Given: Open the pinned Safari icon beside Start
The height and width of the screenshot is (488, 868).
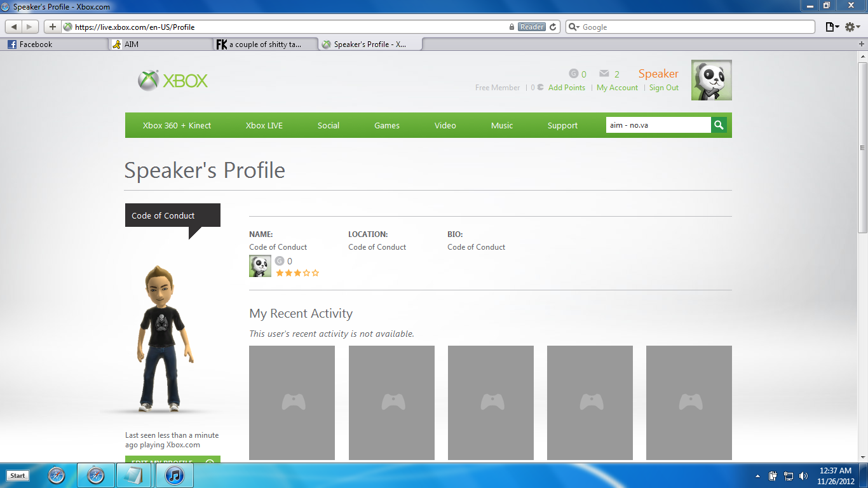Looking at the screenshot, I should [x=56, y=475].
